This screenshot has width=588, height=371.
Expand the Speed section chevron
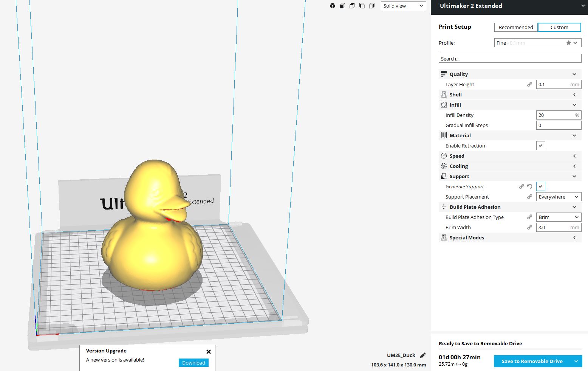tap(574, 156)
